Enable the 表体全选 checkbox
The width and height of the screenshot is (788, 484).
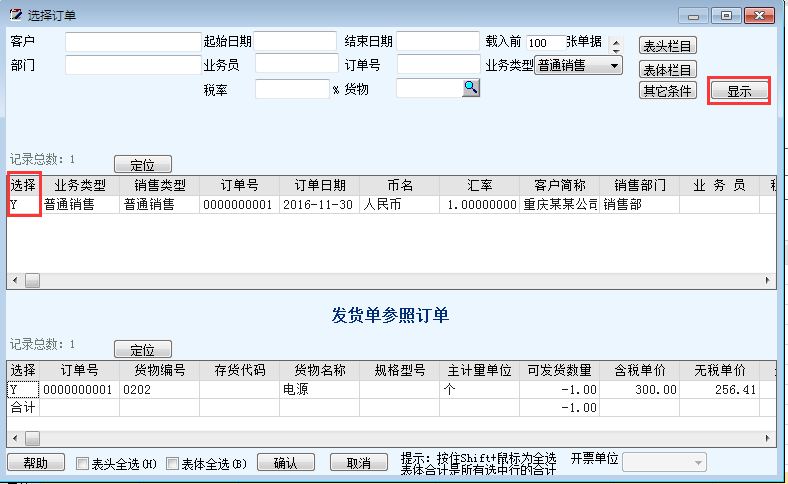tap(173, 464)
